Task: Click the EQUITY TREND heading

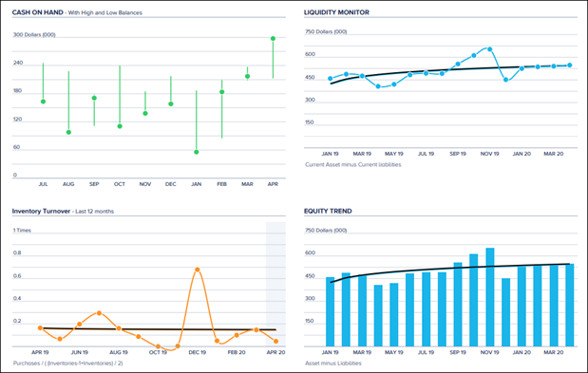Action: (328, 212)
